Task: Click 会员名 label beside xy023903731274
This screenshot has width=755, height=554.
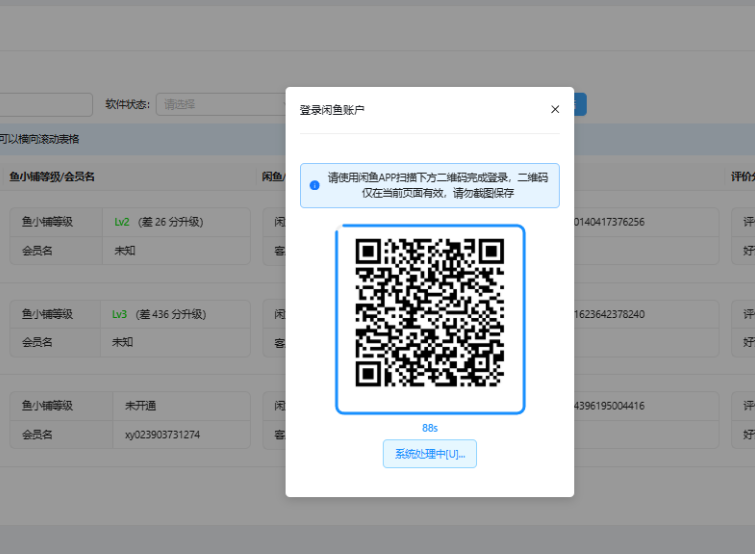Action: tap(37, 435)
